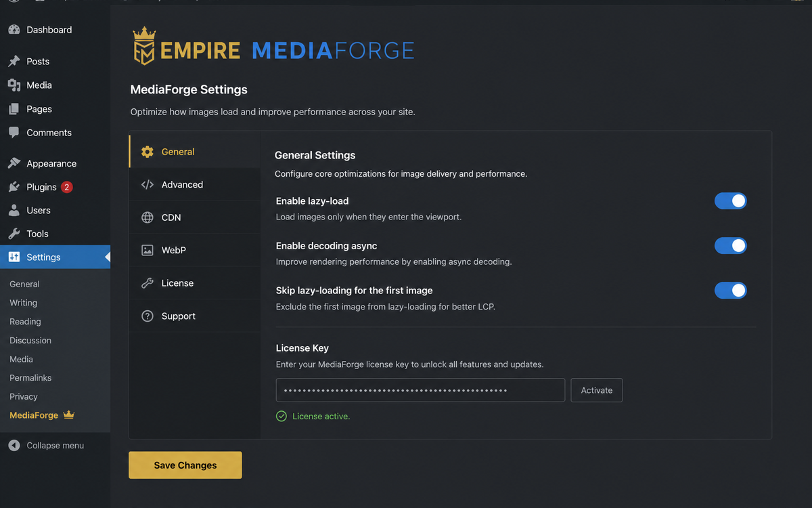Toggle Skip lazy-loading for first image
This screenshot has width=812, height=508.
point(731,291)
